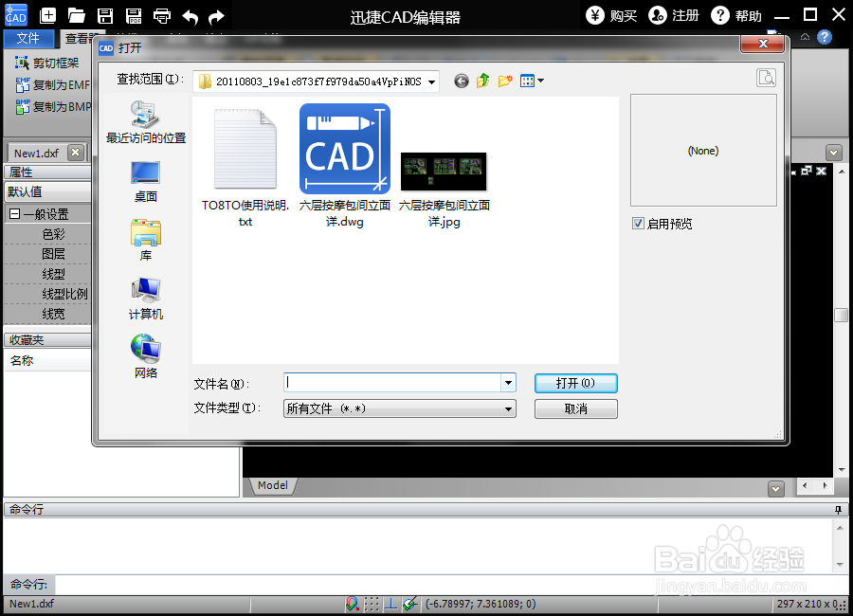Toggle the Up One Level folder icon
Image resolution: width=853 pixels, height=616 pixels.
tap(483, 81)
